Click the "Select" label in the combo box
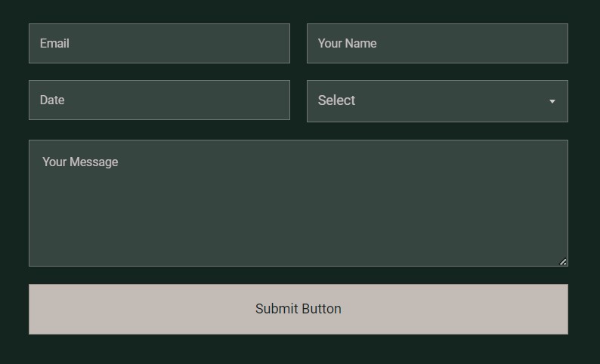Image resolution: width=600 pixels, height=364 pixels. click(336, 100)
